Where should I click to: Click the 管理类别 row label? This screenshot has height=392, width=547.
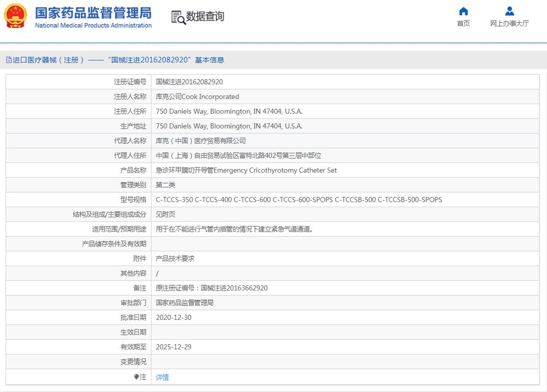point(133,185)
